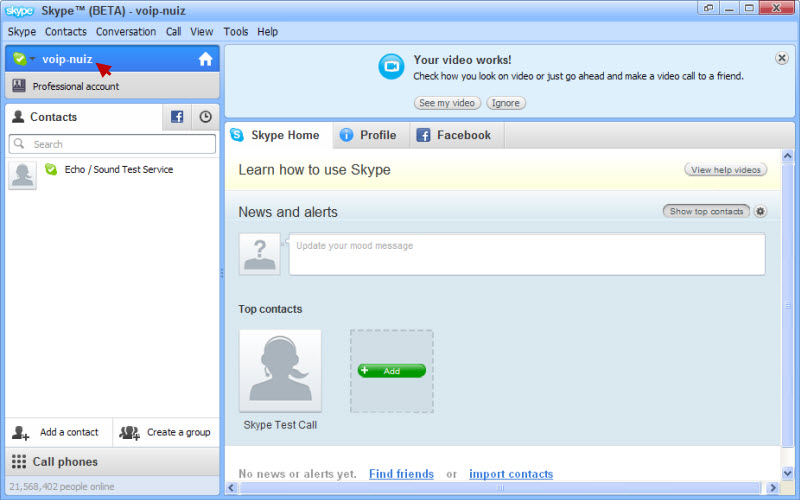Open the recent history clock tab
This screenshot has width=800, height=500.
click(206, 117)
